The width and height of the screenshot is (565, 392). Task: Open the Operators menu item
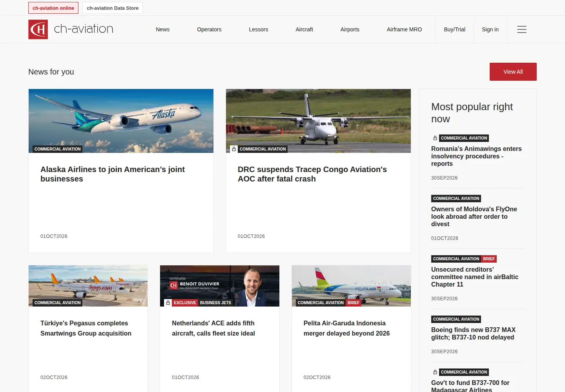[209, 29]
